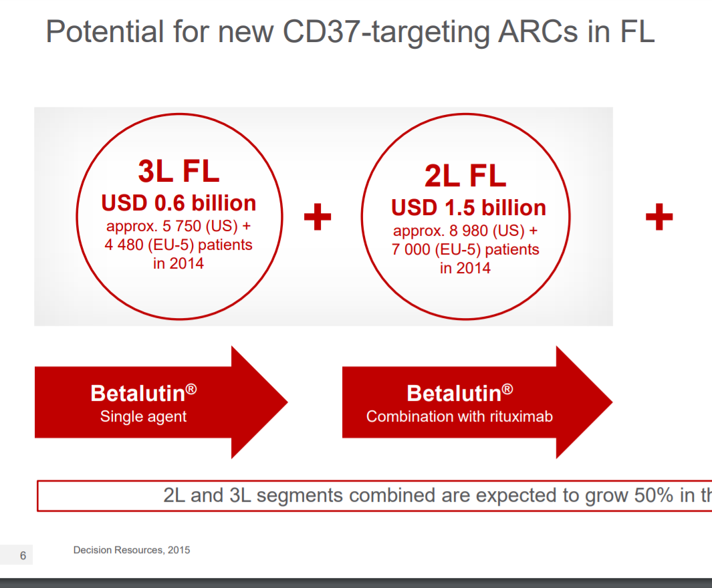Click the "7 000 (EU-5) patients" text
The width and height of the screenshot is (712, 588).
click(465, 249)
